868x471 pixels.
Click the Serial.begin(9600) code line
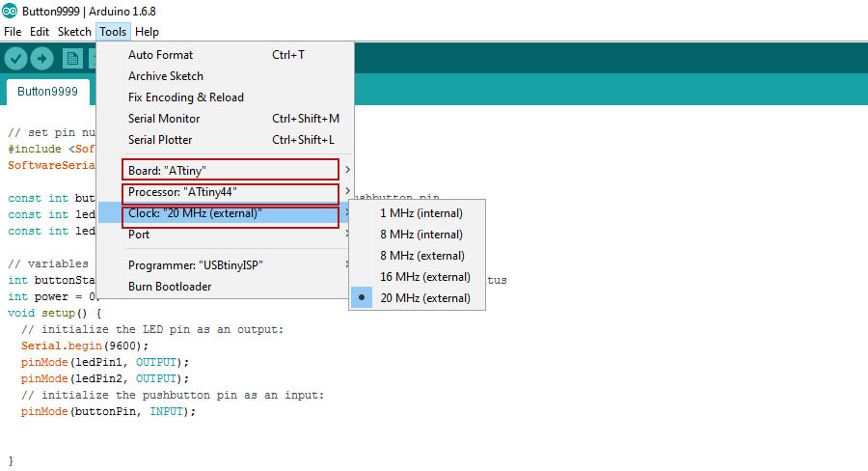pyautogui.click(x=85, y=346)
